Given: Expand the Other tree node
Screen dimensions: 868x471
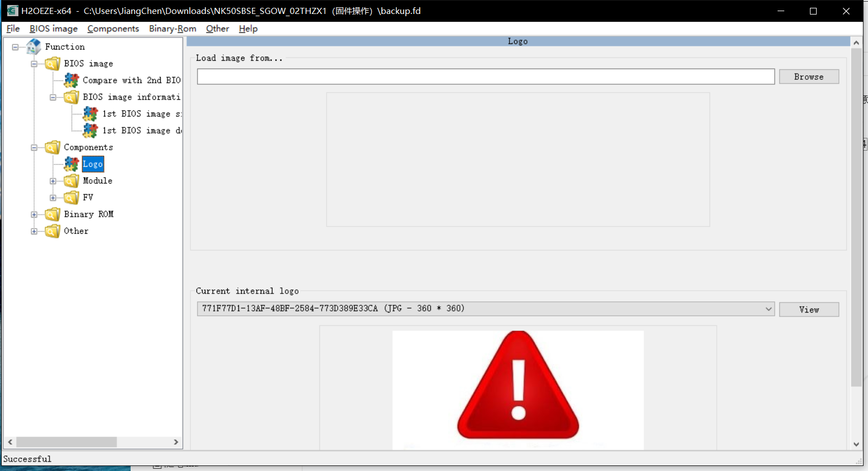Looking at the screenshot, I should click(x=34, y=231).
